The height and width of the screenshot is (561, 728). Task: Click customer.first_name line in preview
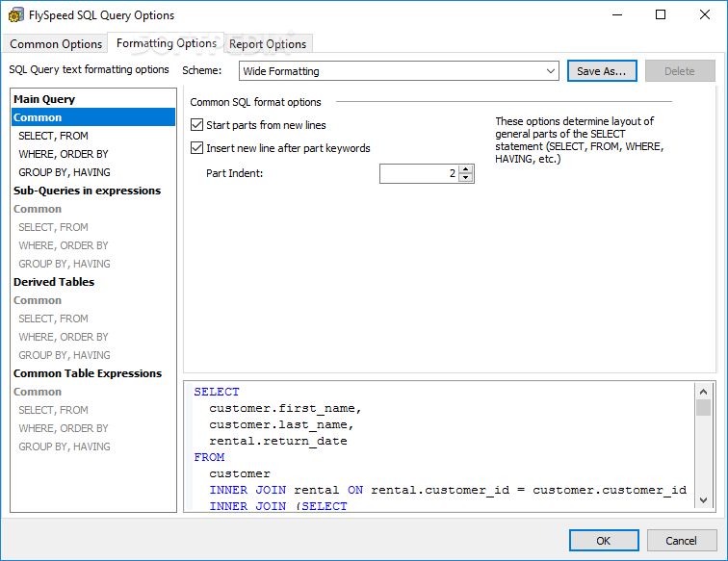point(285,408)
